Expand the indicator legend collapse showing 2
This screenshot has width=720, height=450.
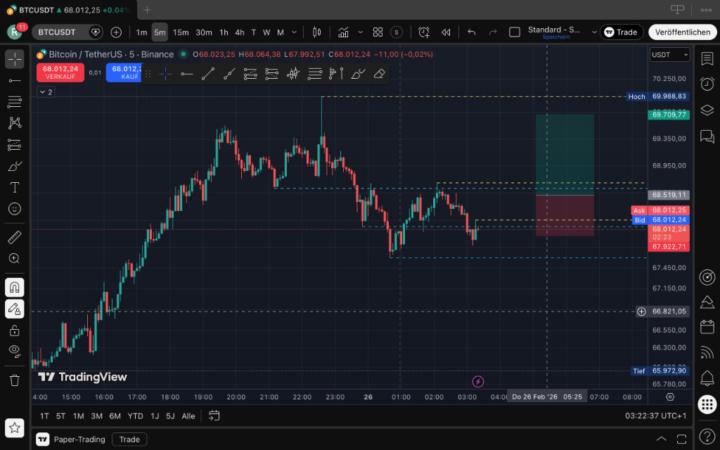(x=46, y=92)
